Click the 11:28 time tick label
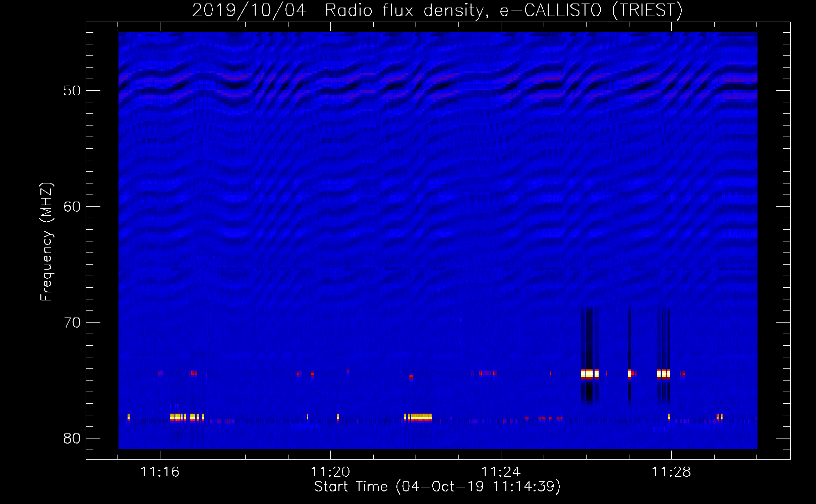Viewport: 816px width, 504px height. coord(671,472)
